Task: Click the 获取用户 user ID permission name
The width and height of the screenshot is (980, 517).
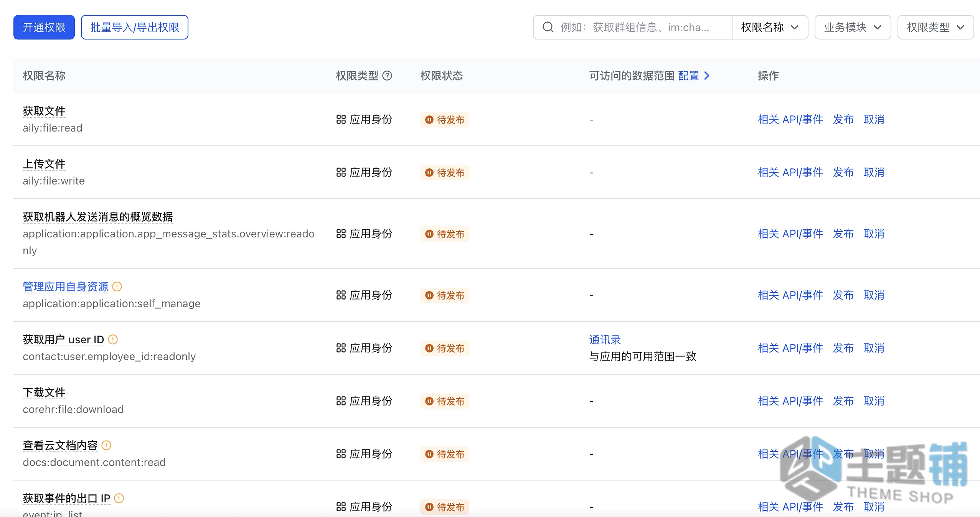Action: click(x=63, y=339)
